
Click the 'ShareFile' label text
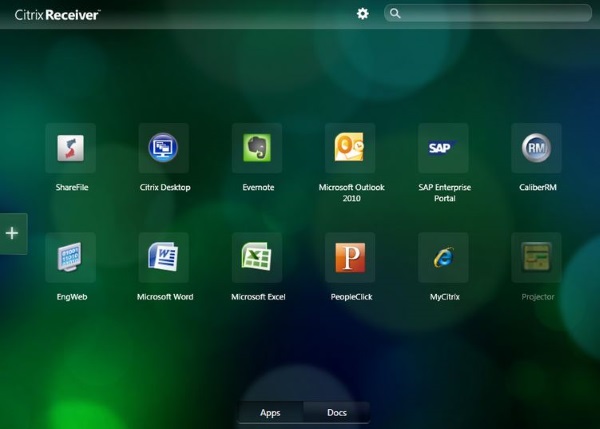click(72, 187)
